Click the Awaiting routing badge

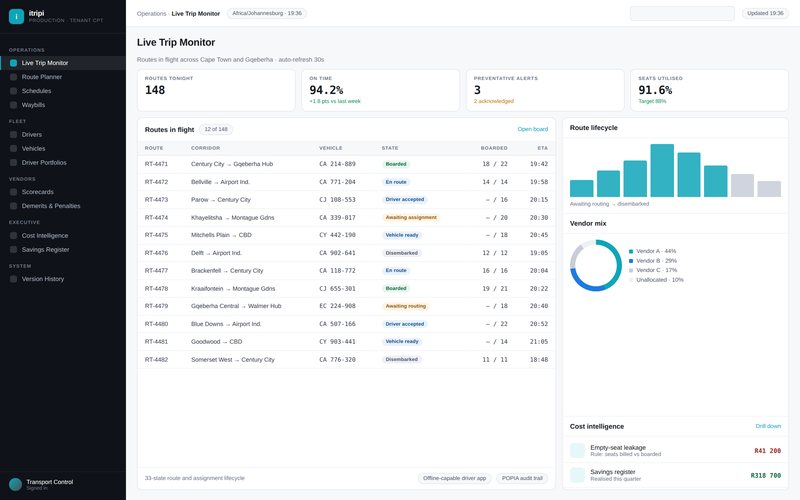[x=406, y=306]
